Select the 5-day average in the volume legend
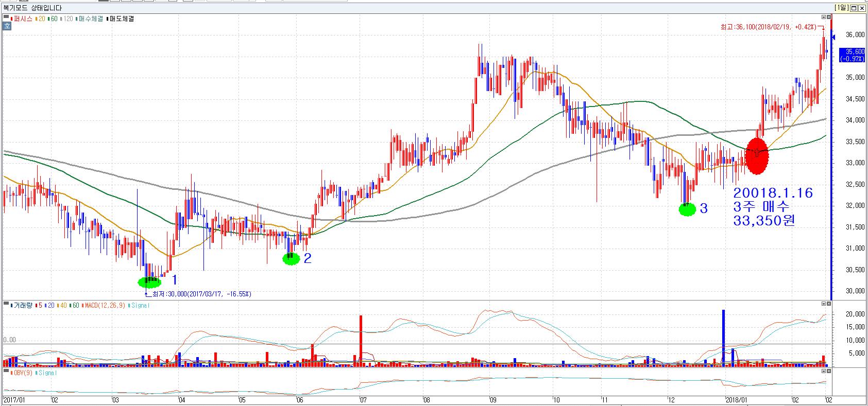The height and width of the screenshot is (406, 868). 40,305
